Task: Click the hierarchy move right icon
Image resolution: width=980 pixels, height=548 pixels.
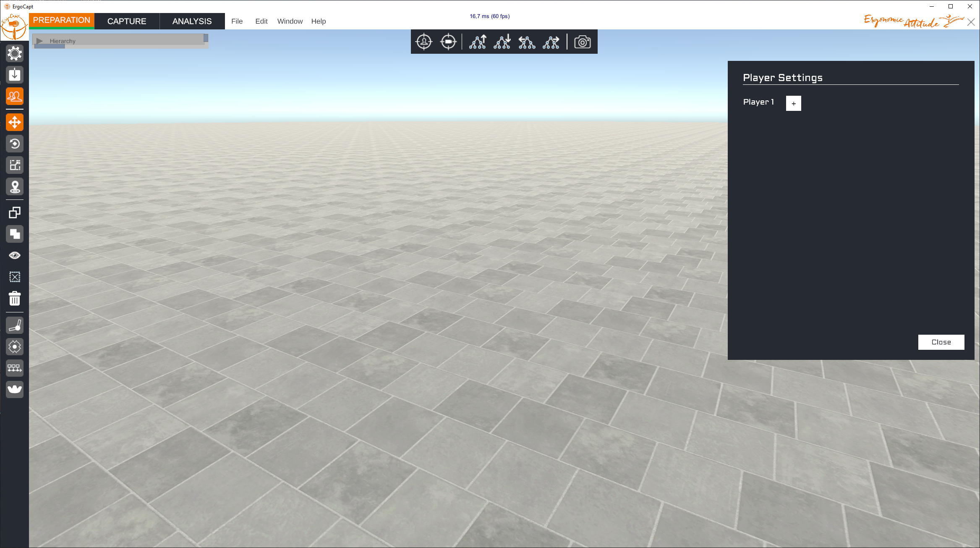Action: tap(551, 42)
